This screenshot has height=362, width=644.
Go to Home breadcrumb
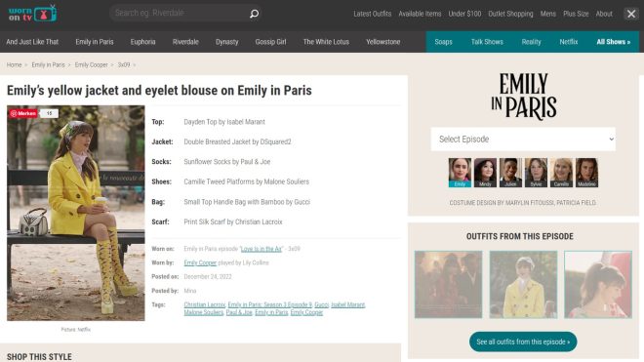pos(14,65)
